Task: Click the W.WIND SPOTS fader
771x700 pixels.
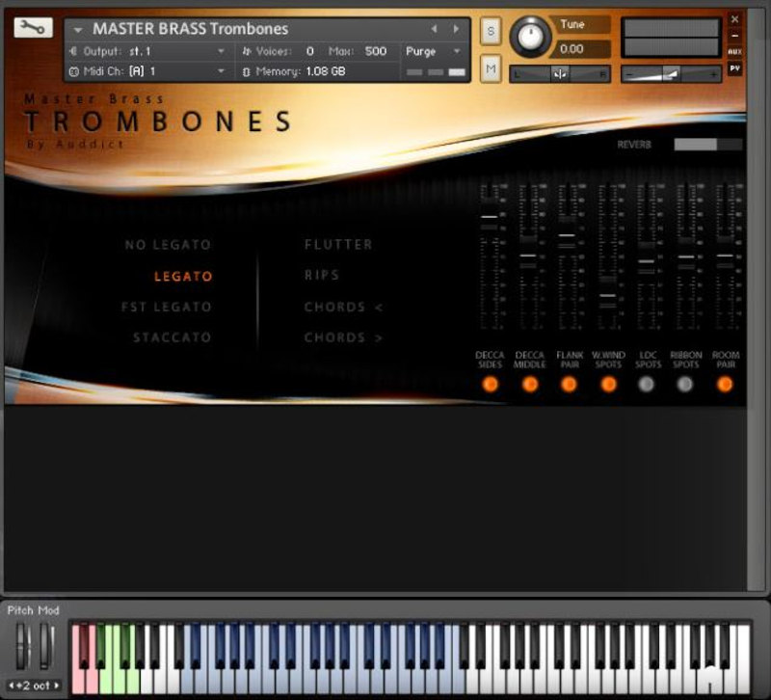Action: pos(608,295)
